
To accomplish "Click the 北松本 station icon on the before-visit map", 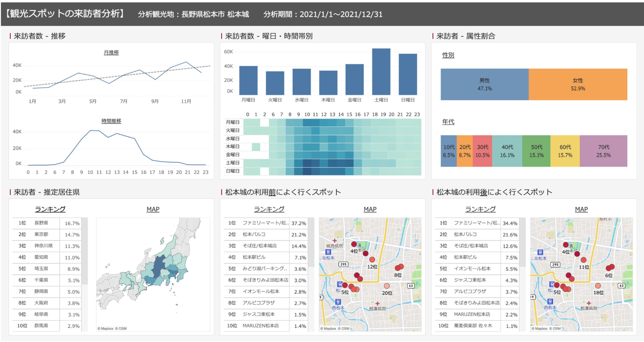I will [328, 252].
